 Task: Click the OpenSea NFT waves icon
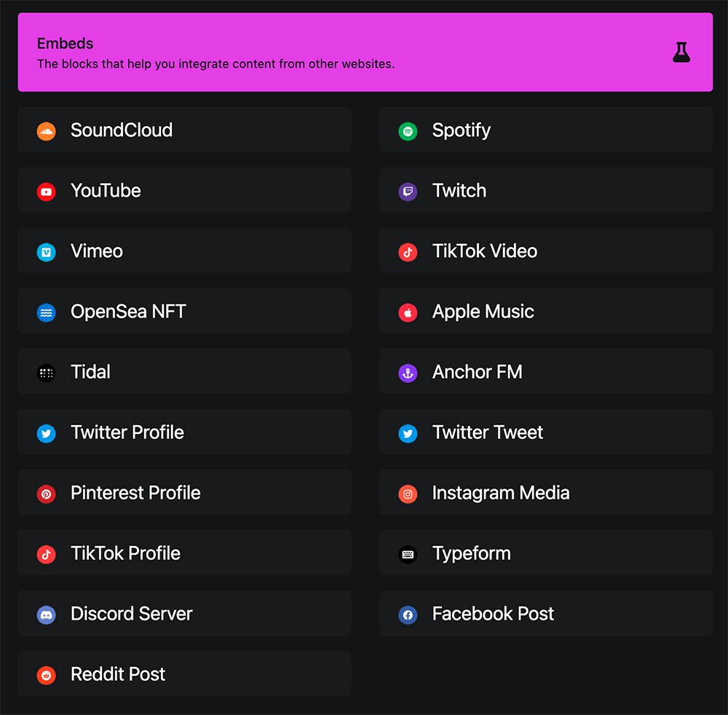click(46, 312)
